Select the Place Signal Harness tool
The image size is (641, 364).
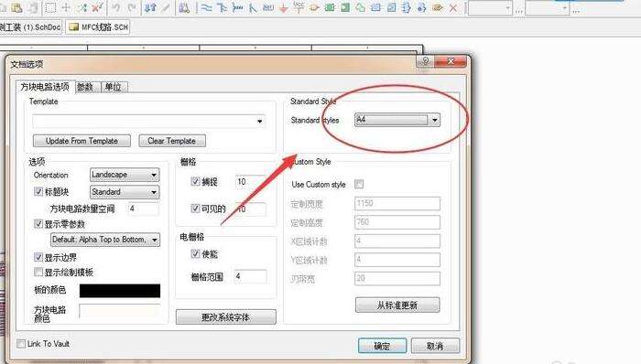[237, 7]
